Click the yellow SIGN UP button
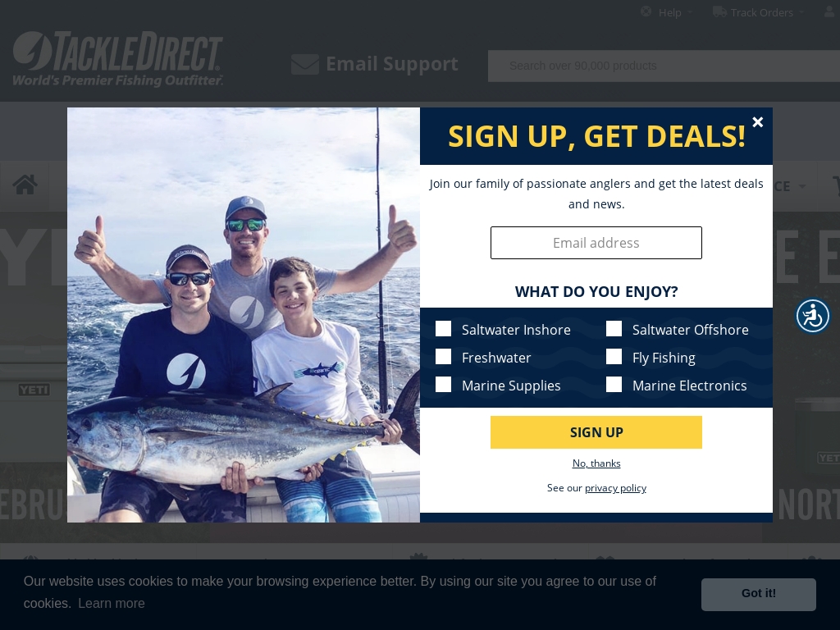The width and height of the screenshot is (840, 630). (x=596, y=432)
